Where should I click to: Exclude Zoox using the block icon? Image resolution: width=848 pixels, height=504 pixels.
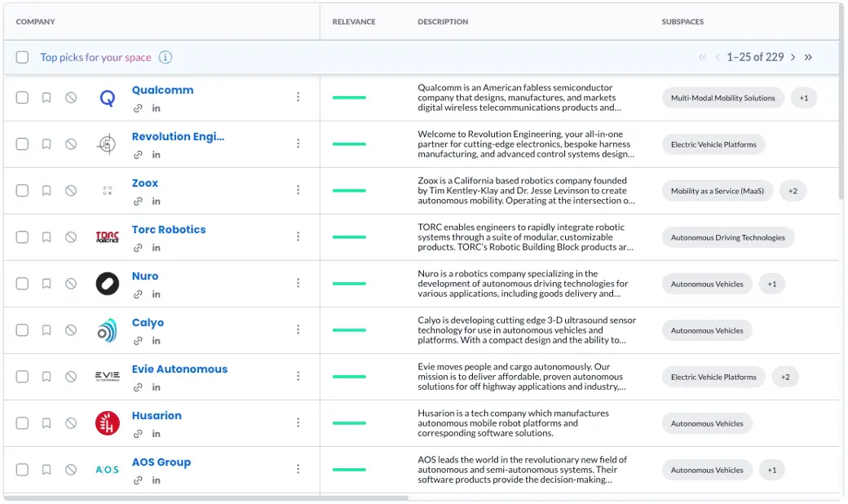click(71, 191)
